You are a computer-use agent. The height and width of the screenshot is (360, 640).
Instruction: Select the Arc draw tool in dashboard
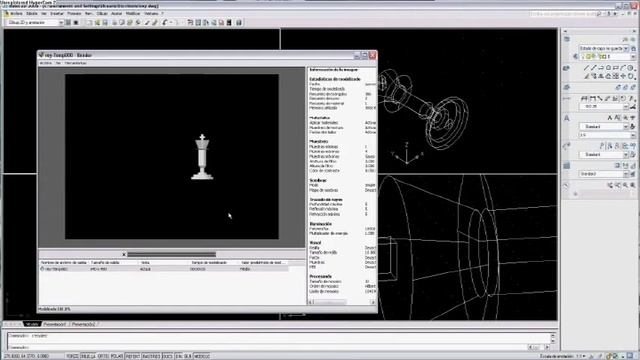[623, 68]
